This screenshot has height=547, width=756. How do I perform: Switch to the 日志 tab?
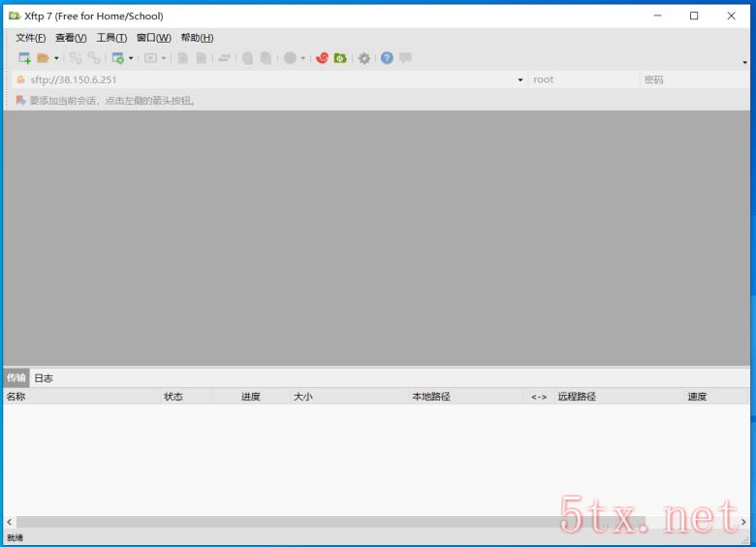pos(44,378)
